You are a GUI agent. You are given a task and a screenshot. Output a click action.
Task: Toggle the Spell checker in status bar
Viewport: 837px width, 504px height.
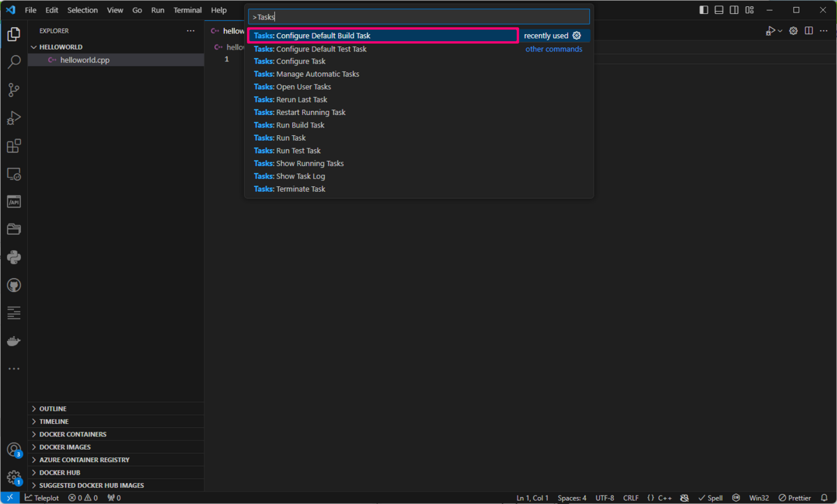(710, 498)
